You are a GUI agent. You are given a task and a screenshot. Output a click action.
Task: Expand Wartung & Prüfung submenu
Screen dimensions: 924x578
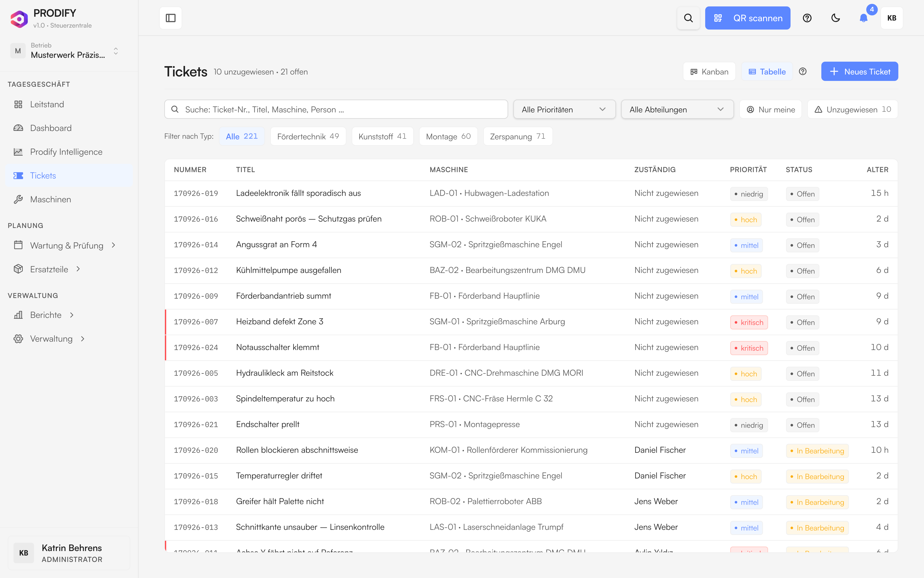pos(69,245)
